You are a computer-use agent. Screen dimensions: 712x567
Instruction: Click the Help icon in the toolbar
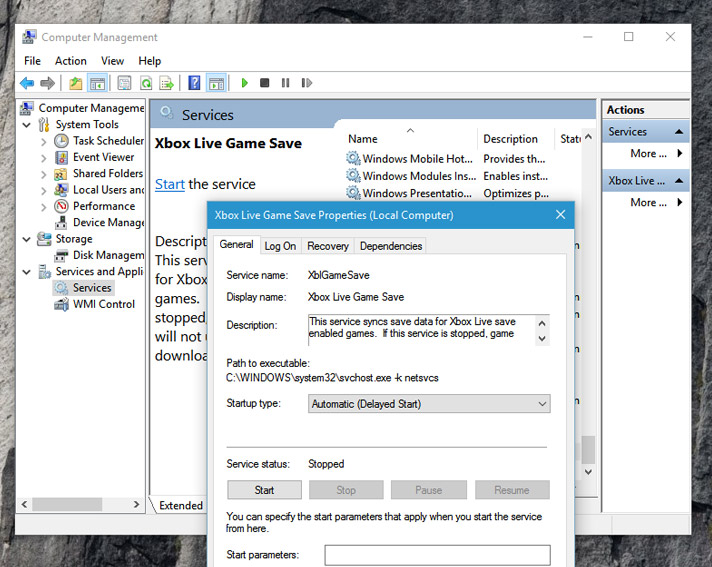coord(194,83)
